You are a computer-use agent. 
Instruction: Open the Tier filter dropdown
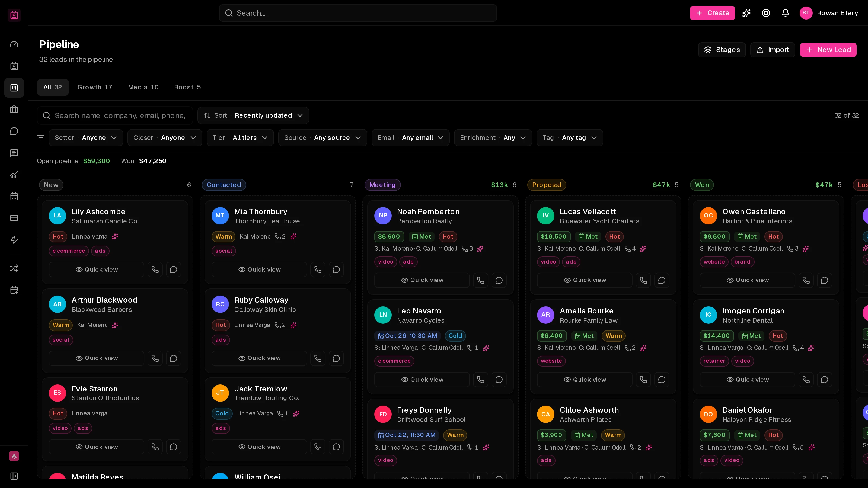click(240, 138)
